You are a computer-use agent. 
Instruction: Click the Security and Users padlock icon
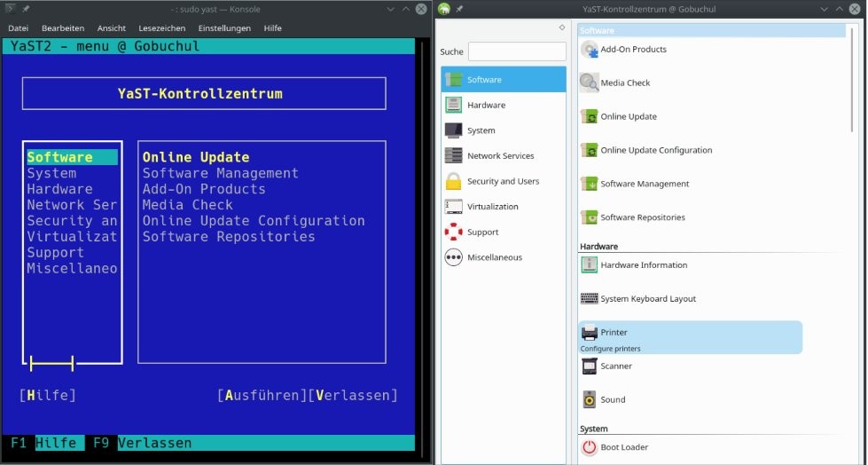453,181
